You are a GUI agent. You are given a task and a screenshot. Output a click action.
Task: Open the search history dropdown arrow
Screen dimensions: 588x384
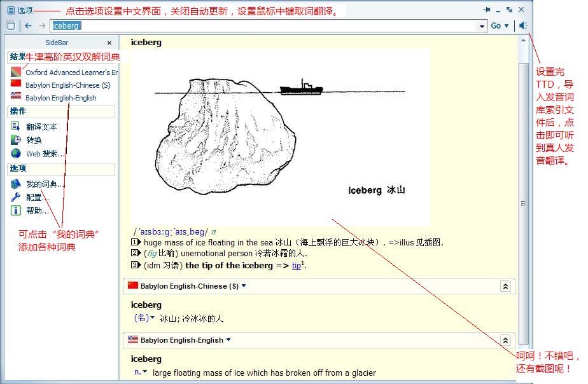[482, 26]
